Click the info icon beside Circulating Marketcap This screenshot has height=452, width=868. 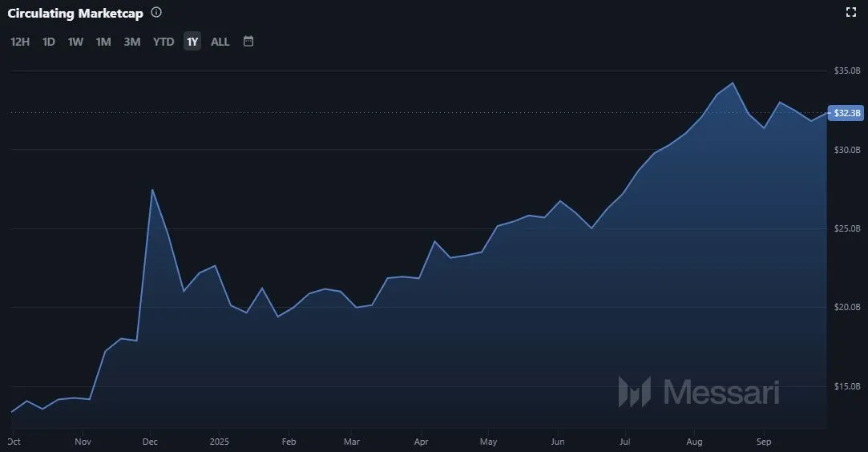(156, 13)
